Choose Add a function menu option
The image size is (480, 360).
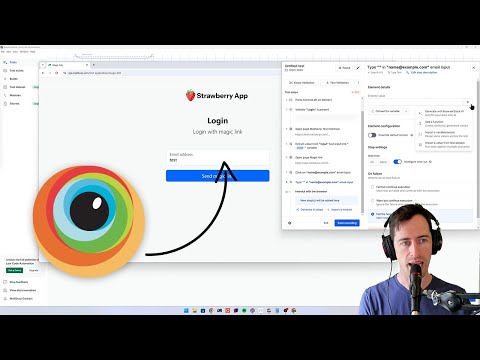tap(444, 124)
